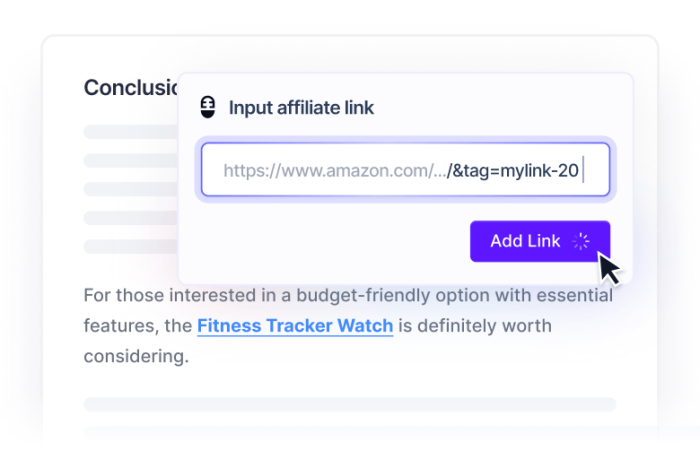This screenshot has width=700, height=459.
Task: Click the mascot icon beside Input affiliate link
Action: point(208,108)
